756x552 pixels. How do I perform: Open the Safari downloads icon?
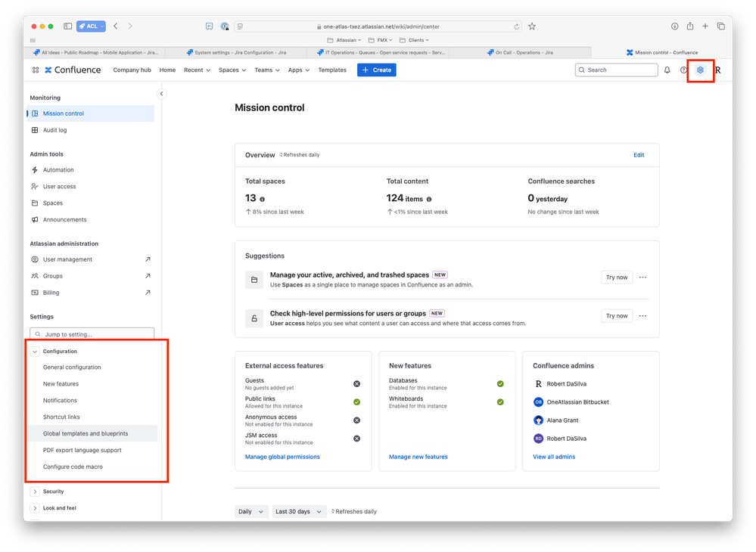tap(674, 26)
